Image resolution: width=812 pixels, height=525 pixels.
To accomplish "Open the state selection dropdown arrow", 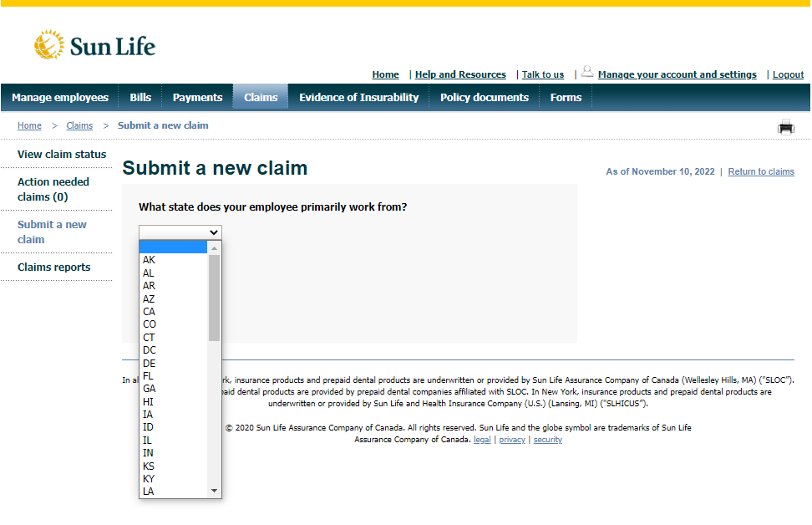I will 215,232.
